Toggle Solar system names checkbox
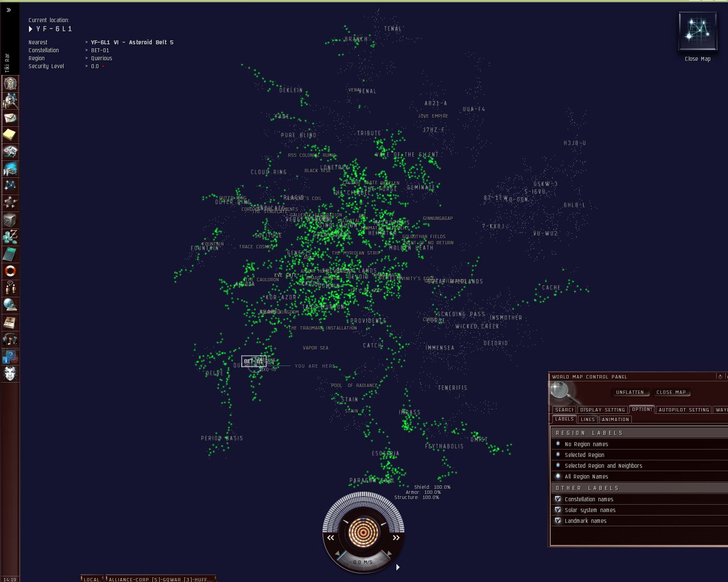This screenshot has height=582, width=728. coord(558,510)
